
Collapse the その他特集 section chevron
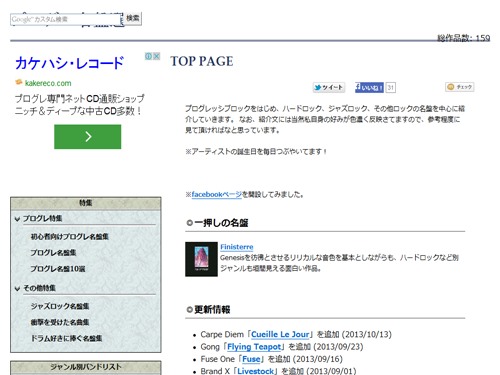tap(17, 288)
